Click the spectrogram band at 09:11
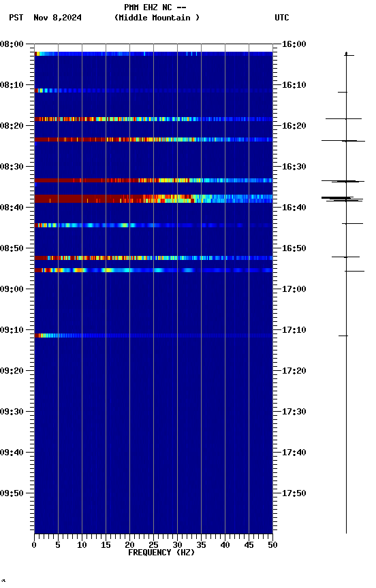 click(x=153, y=336)
